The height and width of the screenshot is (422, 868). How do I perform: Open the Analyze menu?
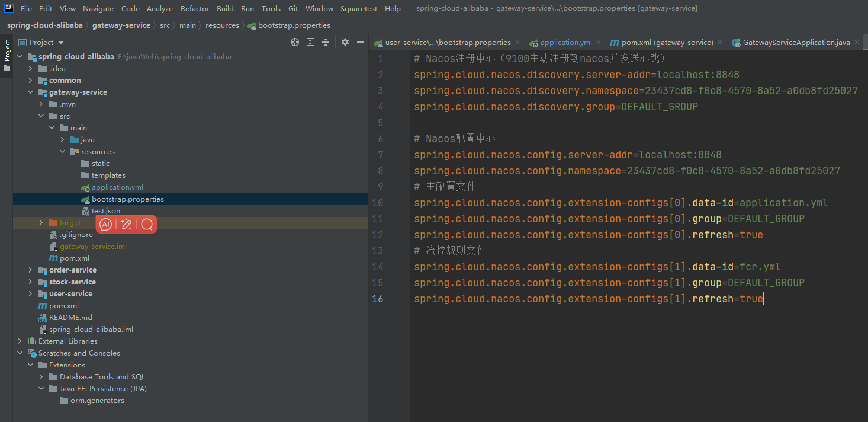pyautogui.click(x=160, y=9)
